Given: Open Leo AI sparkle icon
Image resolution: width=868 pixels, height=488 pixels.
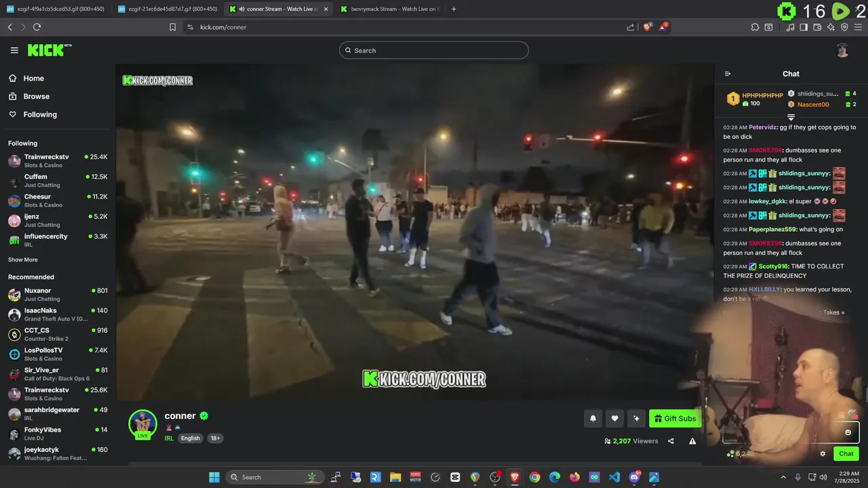Looking at the screenshot, I should tap(831, 27).
